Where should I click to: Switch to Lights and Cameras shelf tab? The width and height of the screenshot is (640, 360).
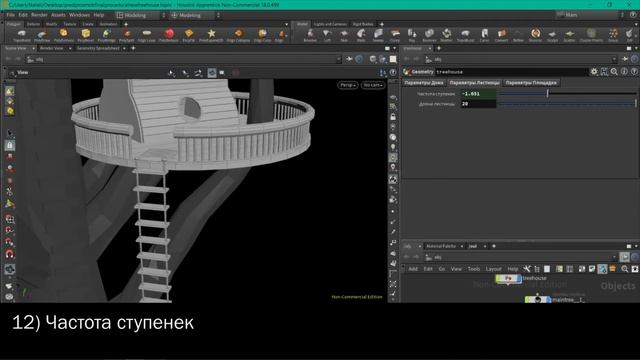[330, 24]
